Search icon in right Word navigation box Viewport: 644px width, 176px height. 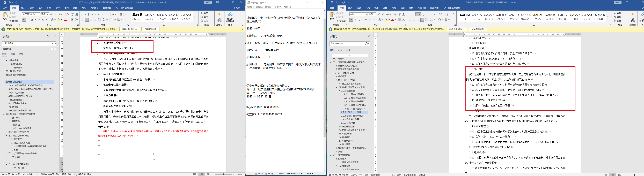(x=366, y=43)
